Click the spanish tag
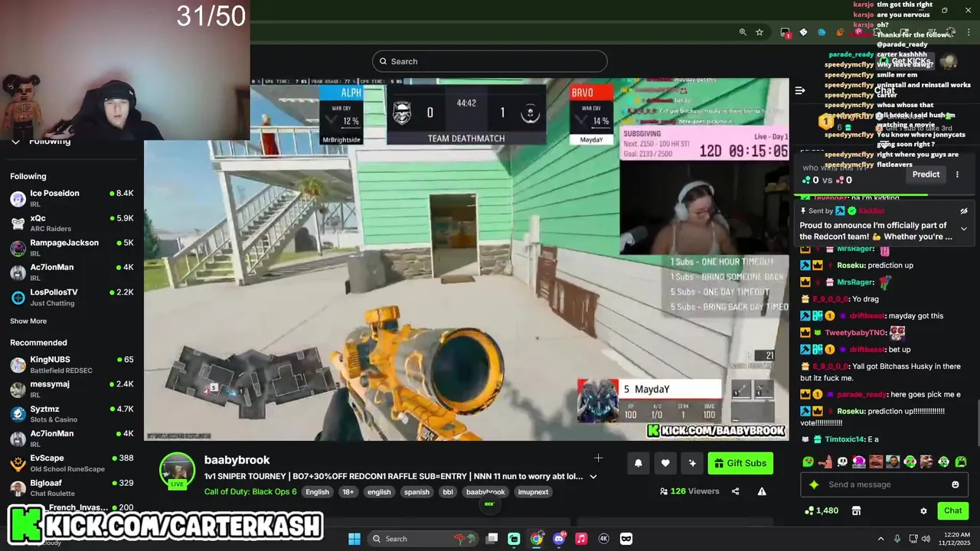Screen dimensions: 980x551 (x=416, y=492)
